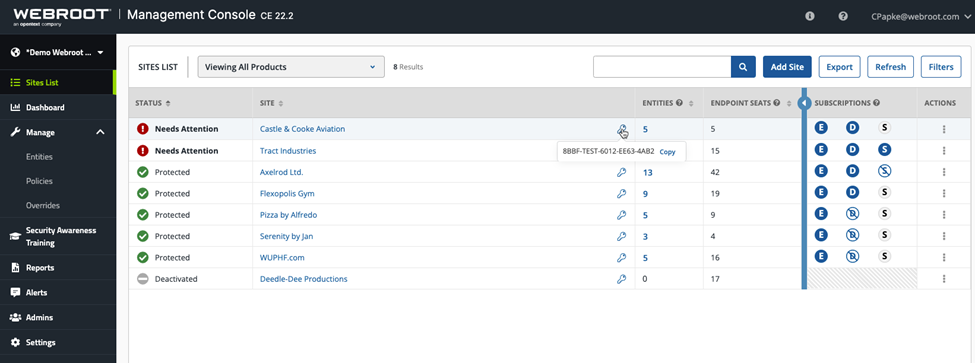Click Endpoint E icon for WUPHF.com
The image size is (975, 363).
821,255
